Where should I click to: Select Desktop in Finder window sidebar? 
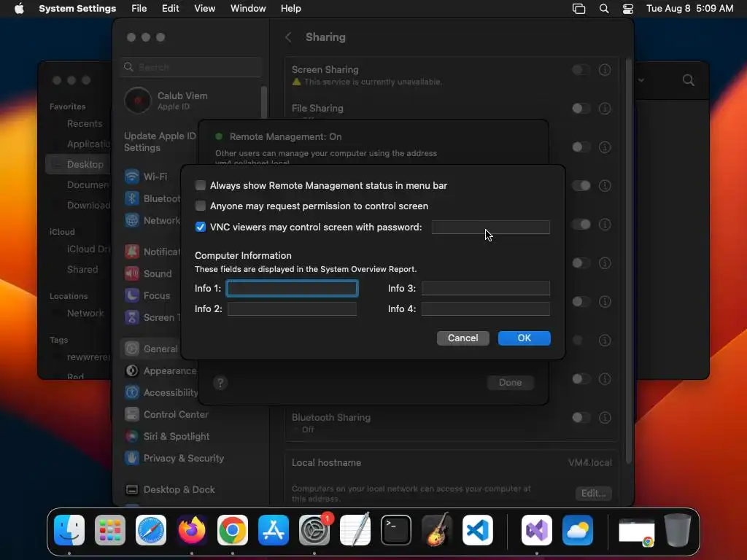[x=79, y=164]
